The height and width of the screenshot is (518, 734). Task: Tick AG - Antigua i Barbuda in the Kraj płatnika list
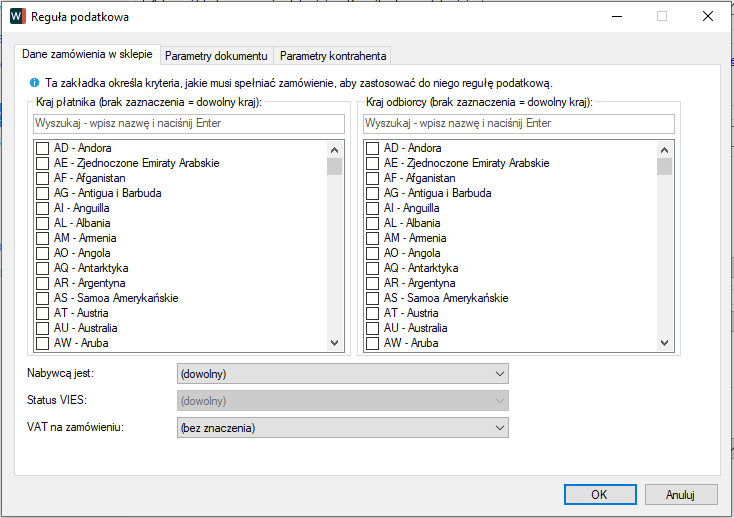[43, 193]
